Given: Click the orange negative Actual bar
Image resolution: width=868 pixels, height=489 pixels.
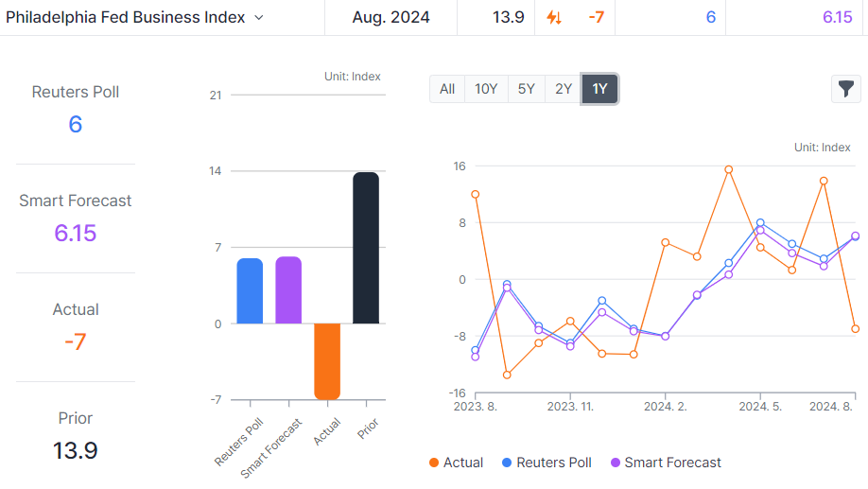Looking at the screenshot, I should tap(327, 360).
